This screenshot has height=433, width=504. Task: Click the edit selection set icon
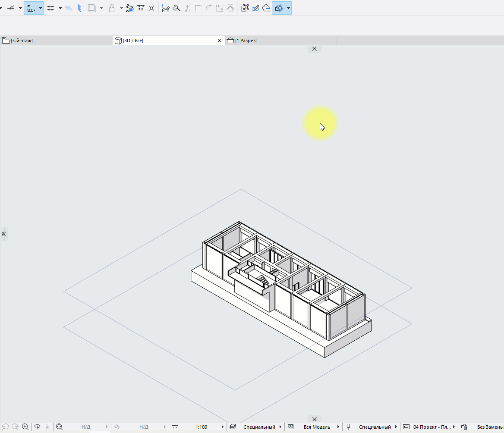tap(245, 8)
